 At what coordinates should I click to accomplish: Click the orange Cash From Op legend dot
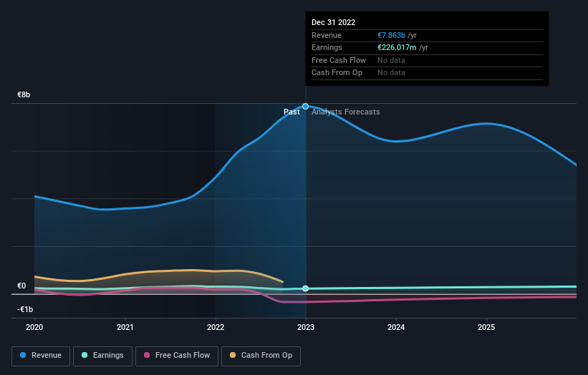[233, 355]
